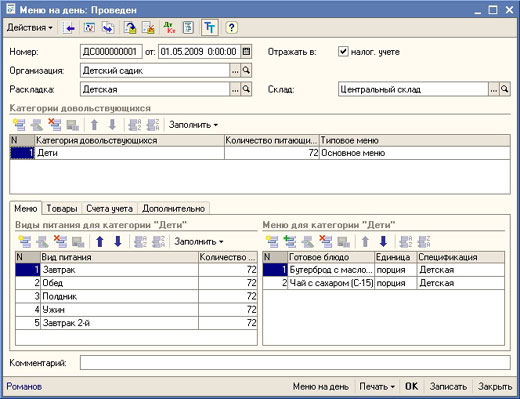Screen dimensions: 520x399
Task: Click the Дт/Кт postings result icon
Action: (x=169, y=28)
